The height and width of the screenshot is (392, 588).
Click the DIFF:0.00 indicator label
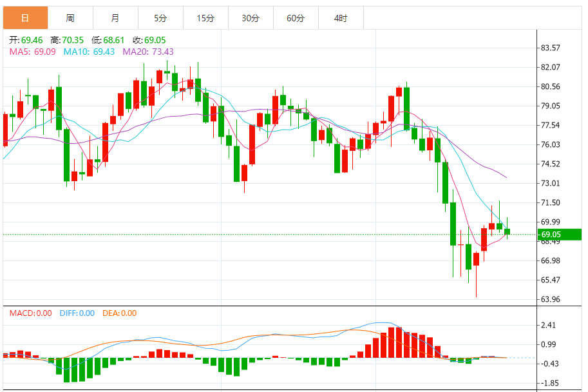[77, 313]
